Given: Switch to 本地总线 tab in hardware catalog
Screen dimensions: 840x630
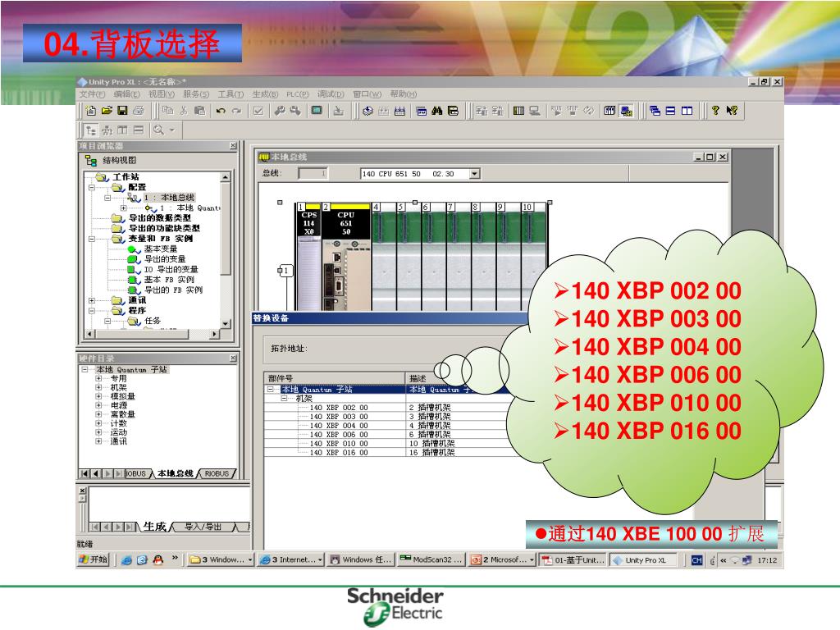Looking at the screenshot, I should tap(176, 473).
